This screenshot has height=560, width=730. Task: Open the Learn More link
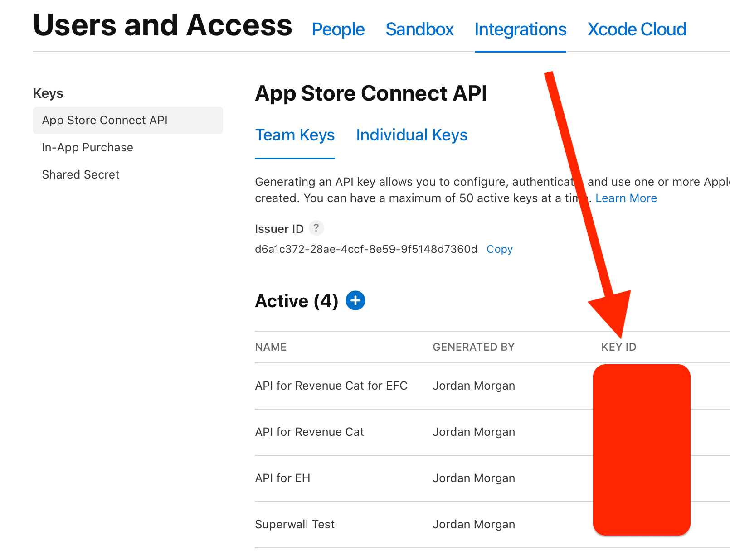point(626,198)
